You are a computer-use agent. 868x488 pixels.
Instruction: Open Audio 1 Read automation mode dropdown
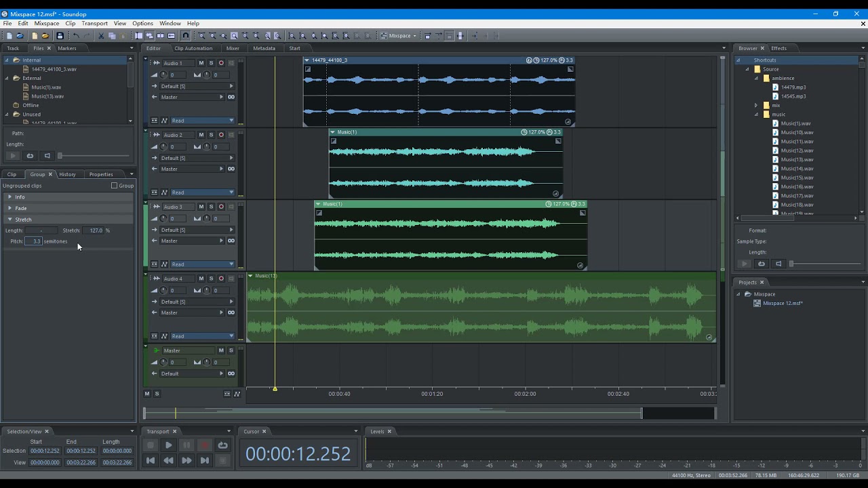pos(202,121)
